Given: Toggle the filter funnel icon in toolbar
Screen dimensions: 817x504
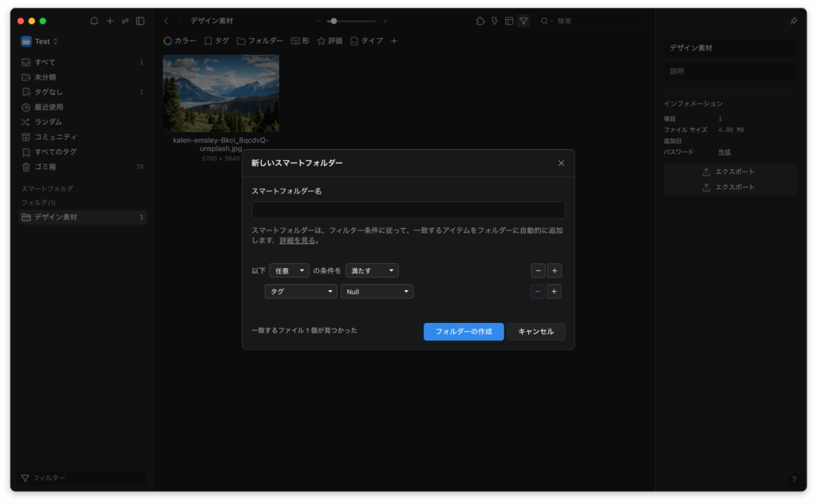Looking at the screenshot, I should [523, 21].
